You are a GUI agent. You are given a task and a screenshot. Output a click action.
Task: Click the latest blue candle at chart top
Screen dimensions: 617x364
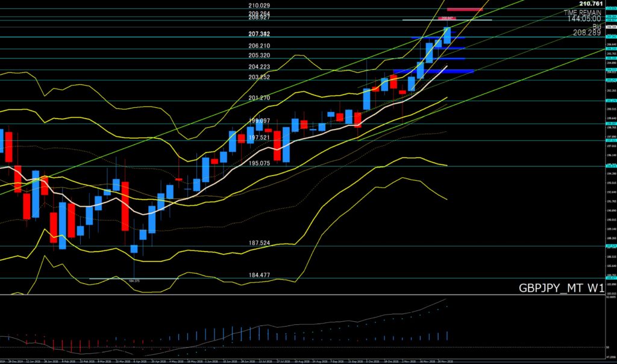(447, 36)
